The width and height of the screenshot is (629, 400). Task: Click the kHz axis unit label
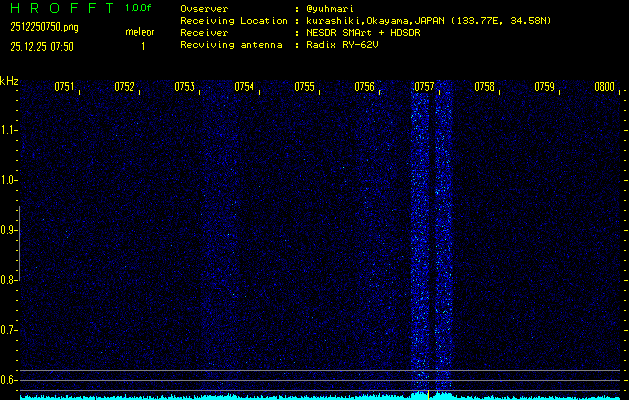click(9, 81)
